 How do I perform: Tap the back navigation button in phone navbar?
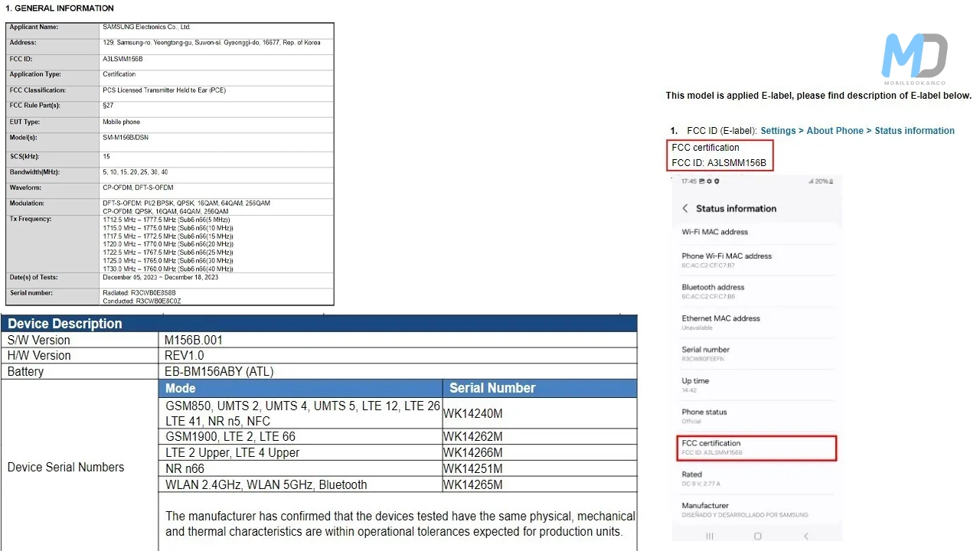coord(806,536)
